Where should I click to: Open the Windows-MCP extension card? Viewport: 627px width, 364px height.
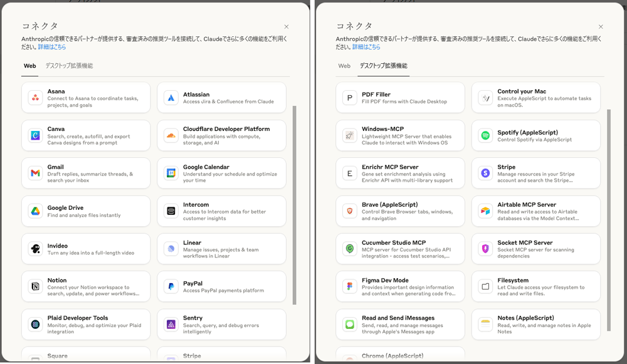(x=400, y=136)
